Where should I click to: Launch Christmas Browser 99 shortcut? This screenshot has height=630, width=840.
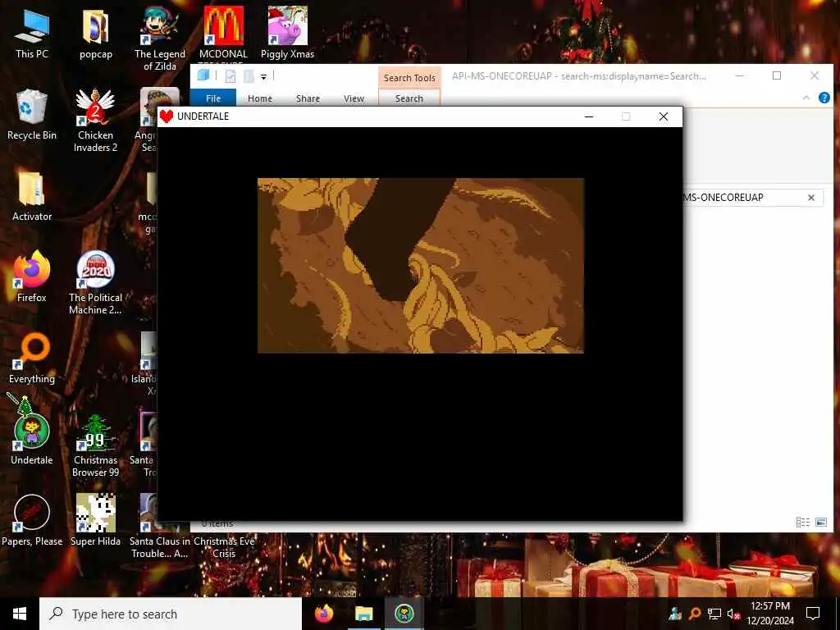point(95,445)
